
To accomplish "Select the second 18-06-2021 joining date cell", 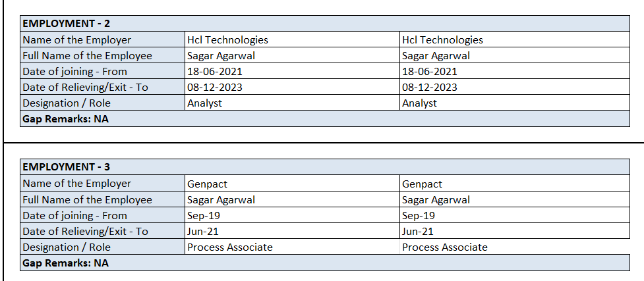I will tap(430, 71).
